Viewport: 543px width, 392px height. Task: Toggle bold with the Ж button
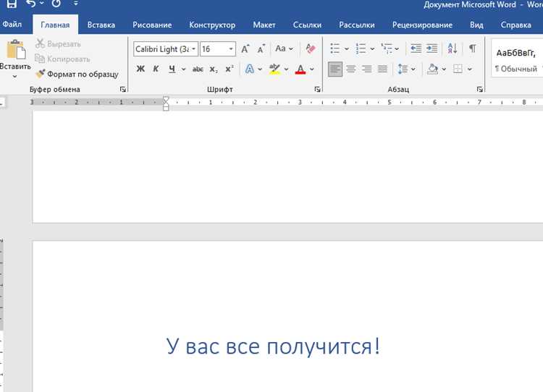pyautogui.click(x=140, y=69)
